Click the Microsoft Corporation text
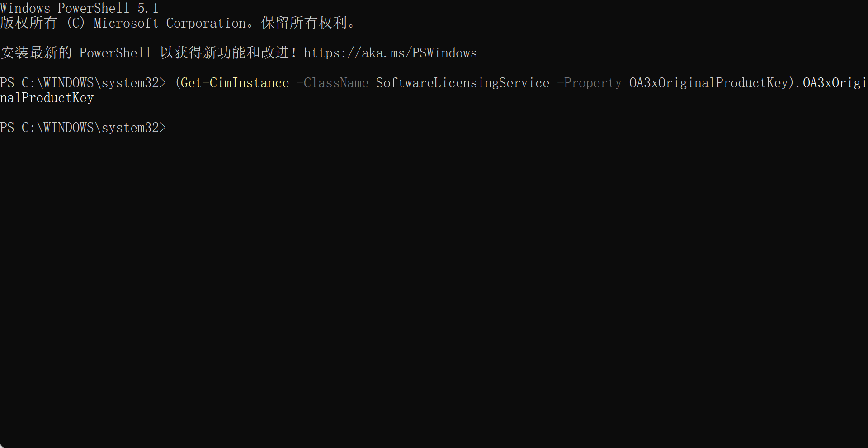The image size is (868, 448). 170,23
